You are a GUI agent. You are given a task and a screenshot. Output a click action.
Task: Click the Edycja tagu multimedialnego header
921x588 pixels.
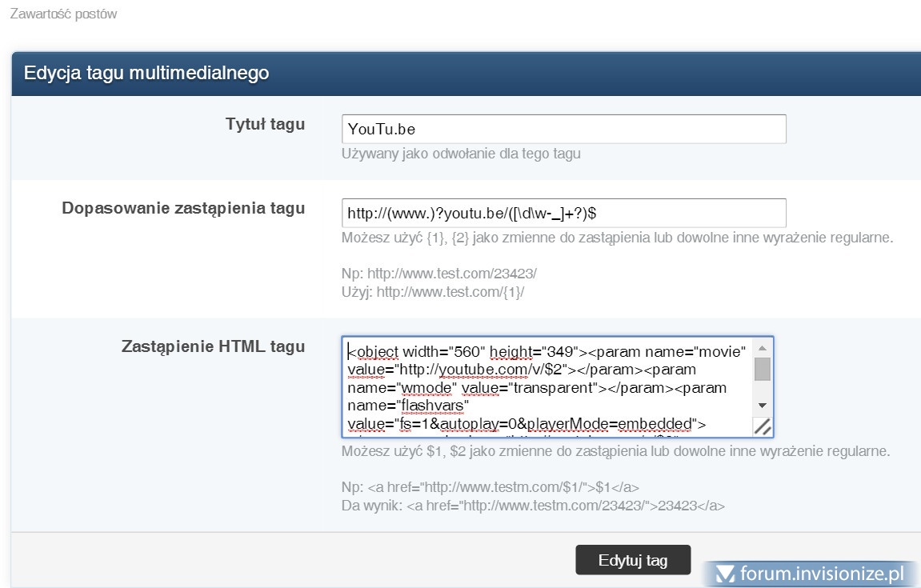[146, 74]
